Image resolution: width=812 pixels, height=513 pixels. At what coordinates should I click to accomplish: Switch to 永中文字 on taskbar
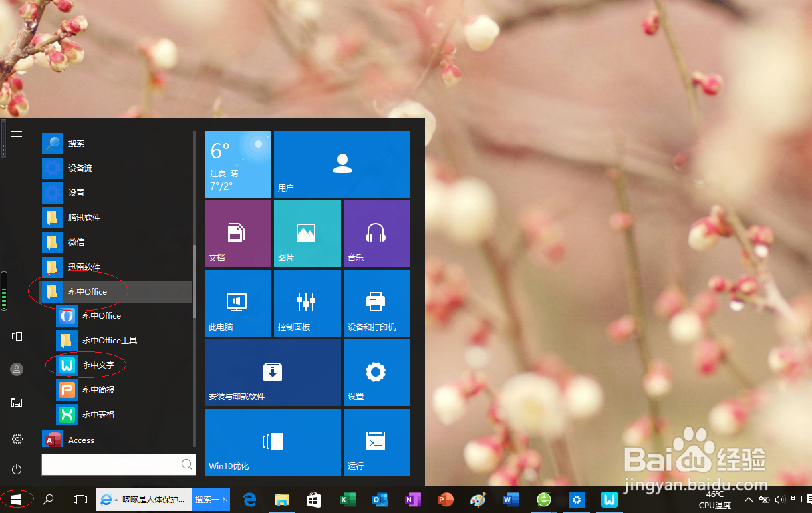point(609,500)
